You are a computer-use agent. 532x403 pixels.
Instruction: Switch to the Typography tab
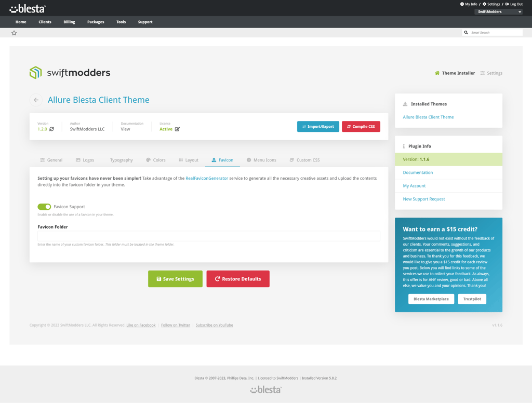[x=122, y=160]
